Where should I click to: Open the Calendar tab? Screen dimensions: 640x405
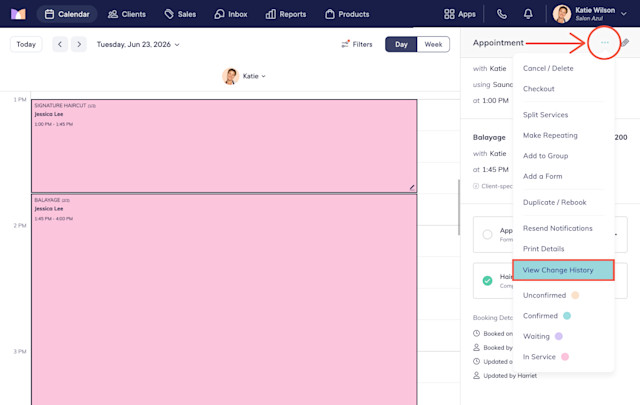(67, 14)
